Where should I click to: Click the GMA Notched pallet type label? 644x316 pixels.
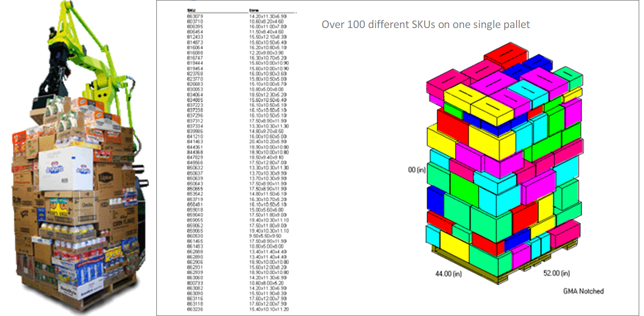583,291
